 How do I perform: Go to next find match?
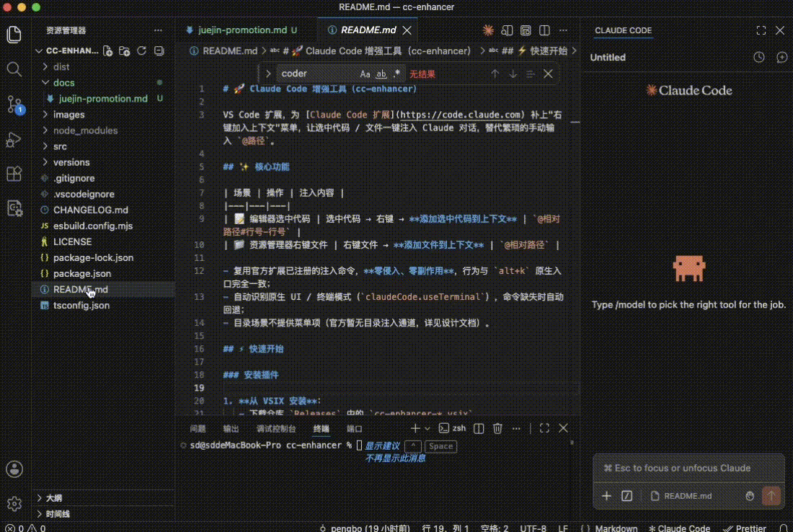pyautogui.click(x=513, y=74)
